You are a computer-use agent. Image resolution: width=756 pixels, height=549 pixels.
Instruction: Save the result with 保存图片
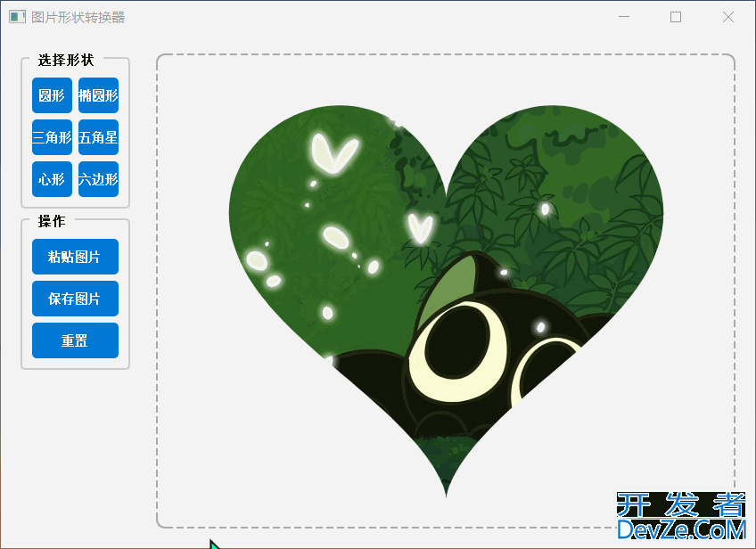pyautogui.click(x=75, y=299)
